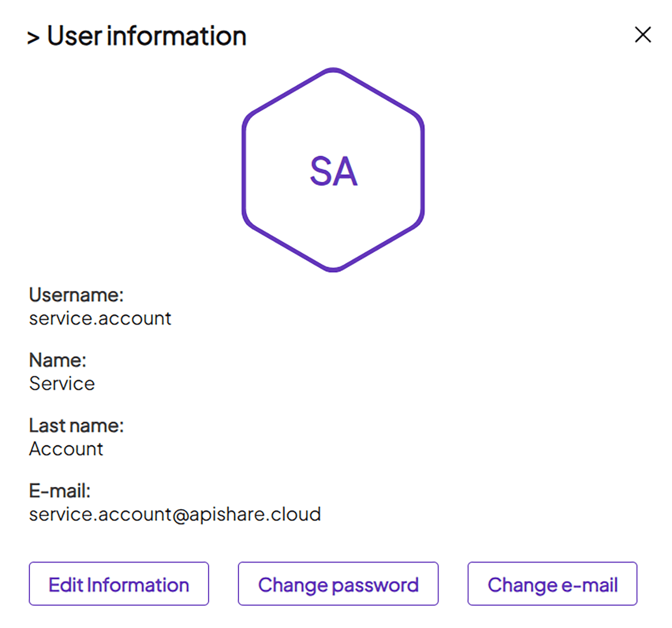Click the Username: label
Screen dimensions: 672x628
point(76,295)
